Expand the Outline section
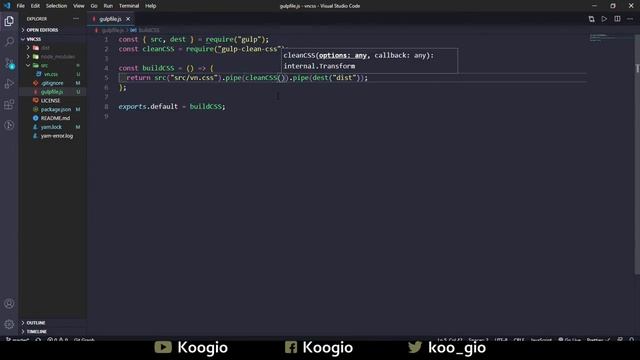The height and width of the screenshot is (360, 640). 36,323
